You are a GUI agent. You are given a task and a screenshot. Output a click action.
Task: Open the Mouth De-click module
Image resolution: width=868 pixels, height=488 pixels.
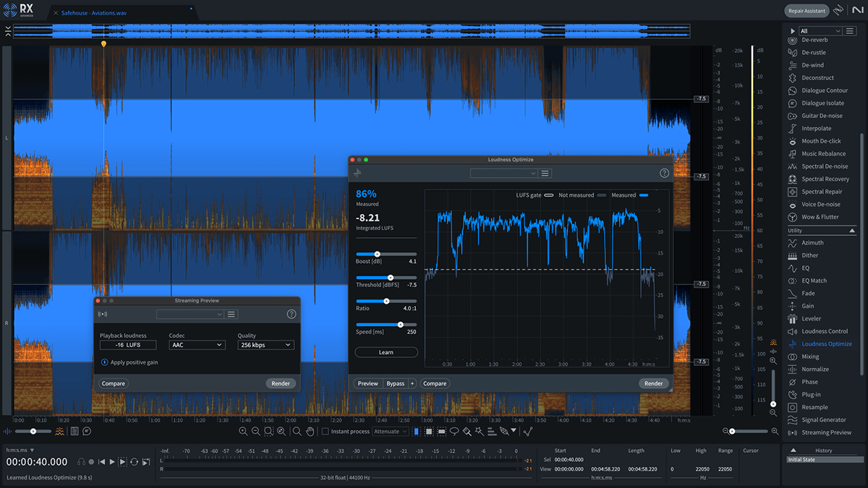pos(821,141)
